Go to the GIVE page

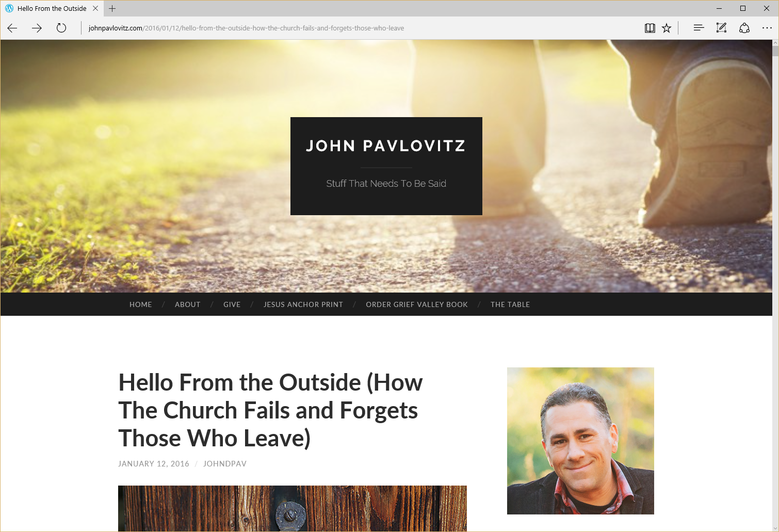coord(232,304)
